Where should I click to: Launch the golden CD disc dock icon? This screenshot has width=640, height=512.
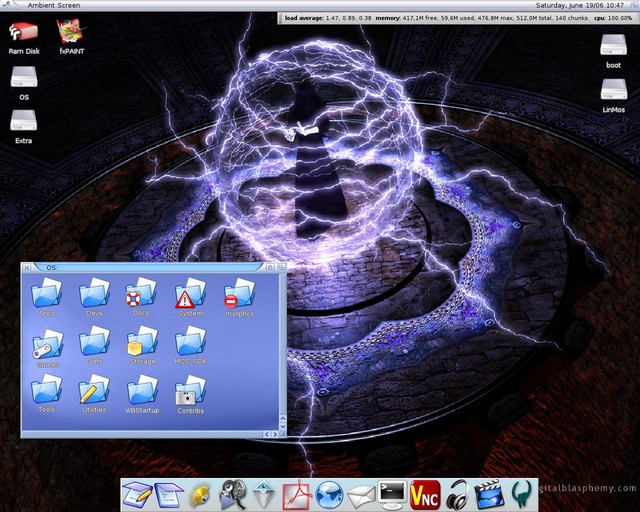click(200, 496)
